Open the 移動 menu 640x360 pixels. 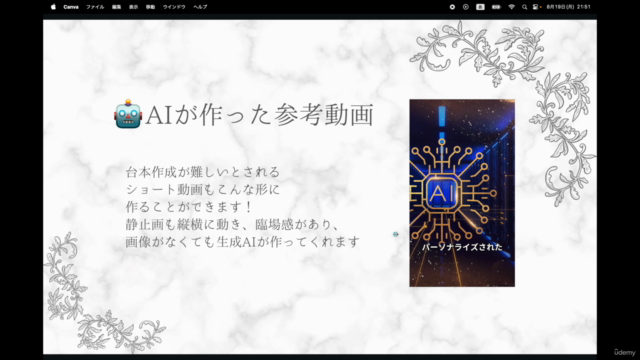(150, 7)
